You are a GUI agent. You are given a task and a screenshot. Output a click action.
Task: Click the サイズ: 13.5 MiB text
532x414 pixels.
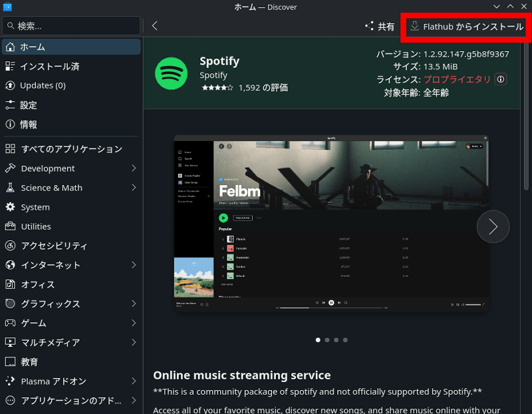pos(426,67)
